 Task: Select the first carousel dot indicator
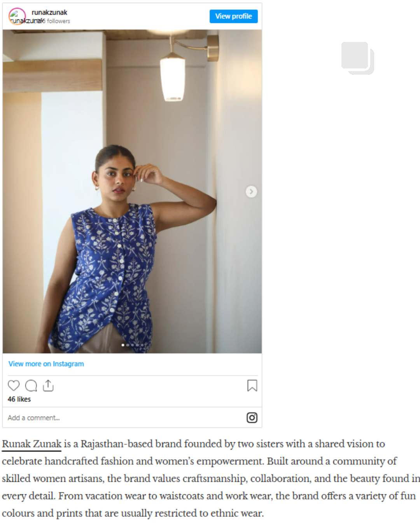[x=123, y=345]
